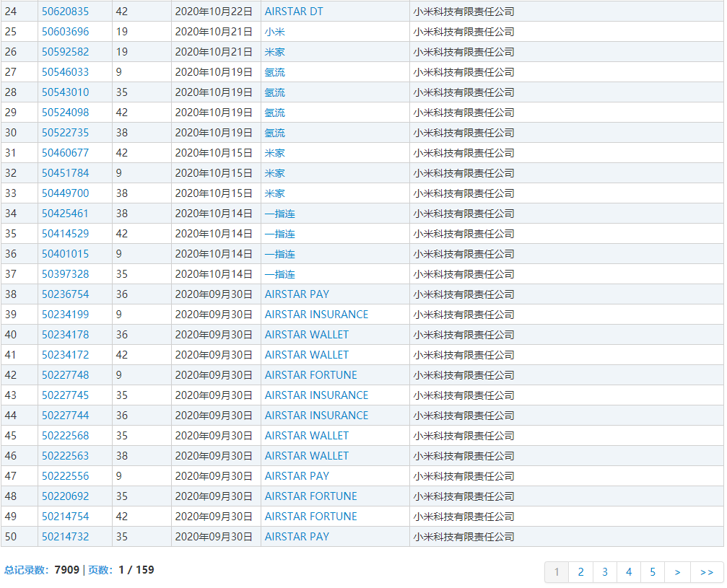Viewport: 727px width, 588px height.
Task: Open application number 50401015
Action: (x=66, y=254)
